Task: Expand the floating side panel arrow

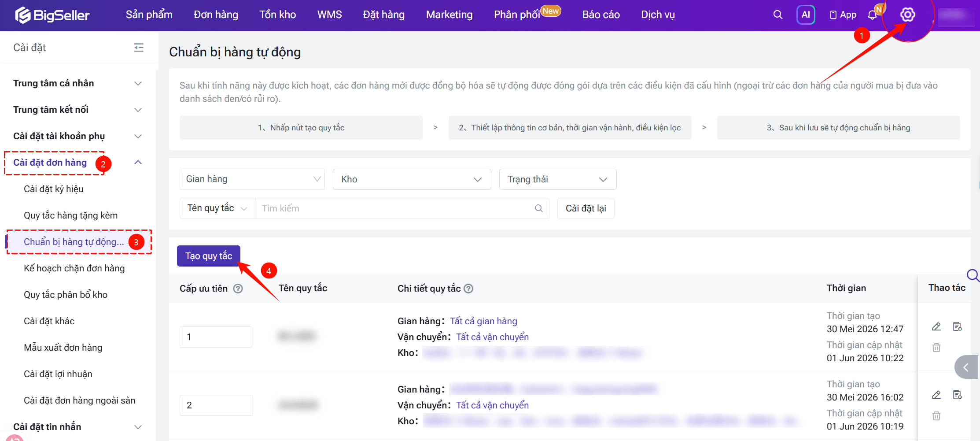Action: (x=966, y=367)
